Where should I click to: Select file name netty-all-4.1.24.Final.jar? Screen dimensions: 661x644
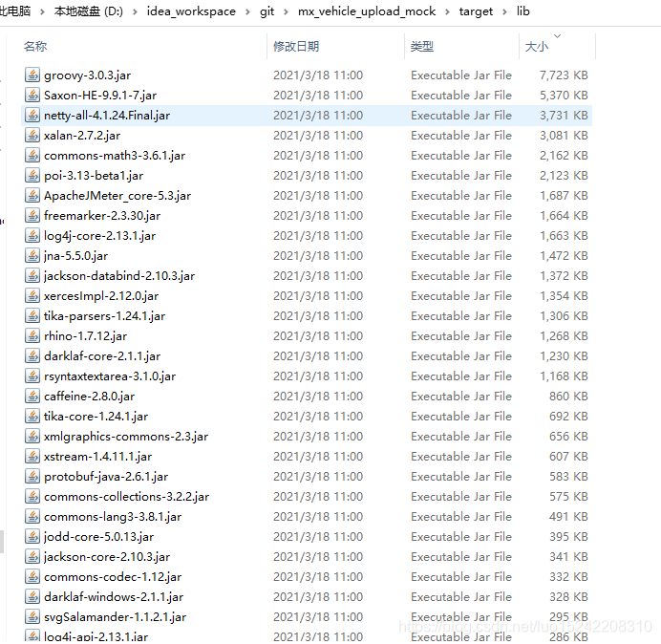coord(107,116)
